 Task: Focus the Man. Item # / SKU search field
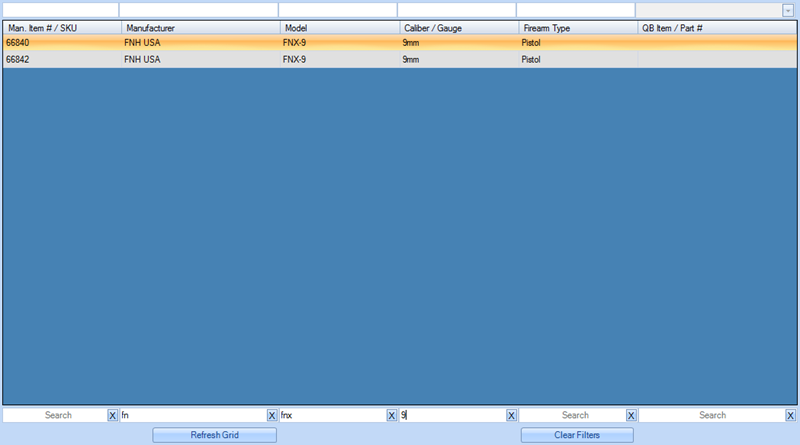tap(55, 415)
